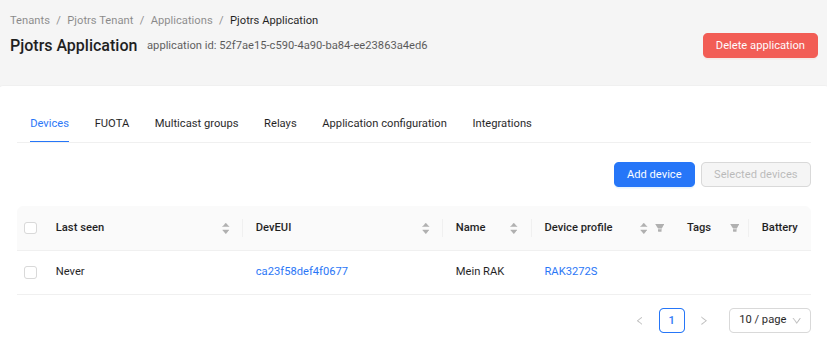The width and height of the screenshot is (827, 363).
Task: Click the application id text
Action: pyautogui.click(x=287, y=45)
